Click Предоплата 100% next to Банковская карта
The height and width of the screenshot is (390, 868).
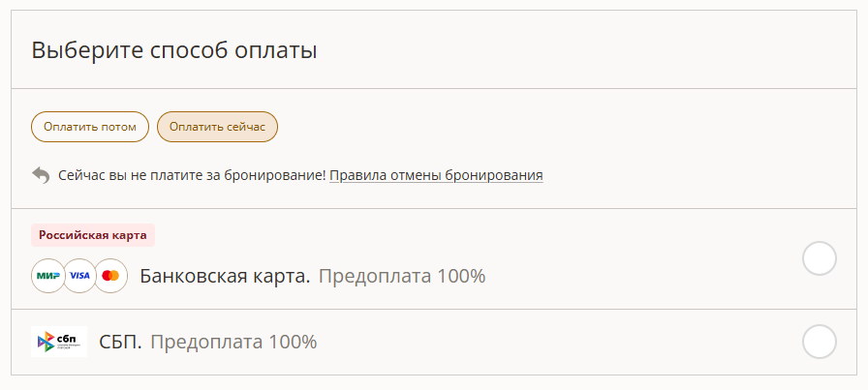401,276
